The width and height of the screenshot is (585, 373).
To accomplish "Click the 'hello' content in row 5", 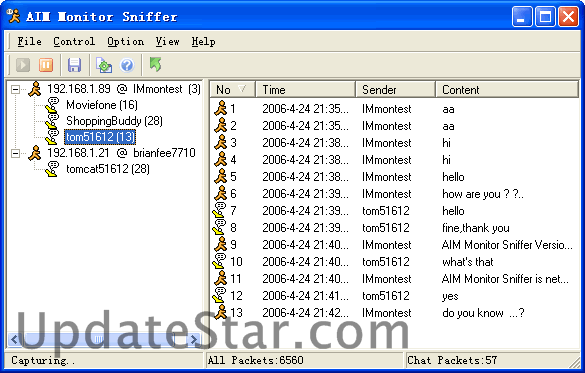I will tap(453, 177).
